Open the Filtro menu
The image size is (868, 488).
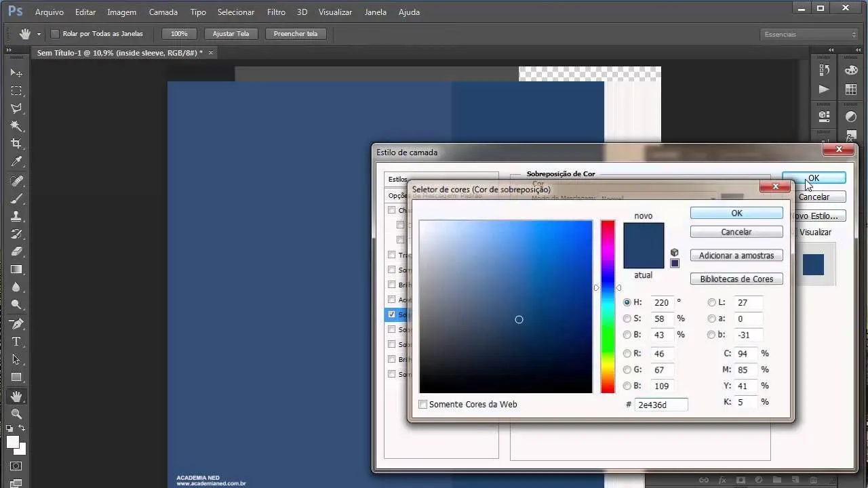coord(276,12)
